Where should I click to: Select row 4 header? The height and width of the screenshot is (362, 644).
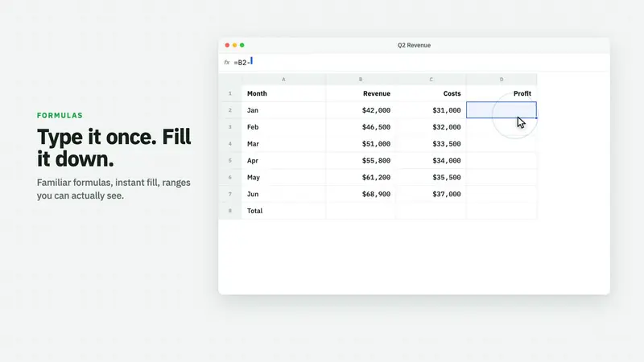click(x=230, y=144)
